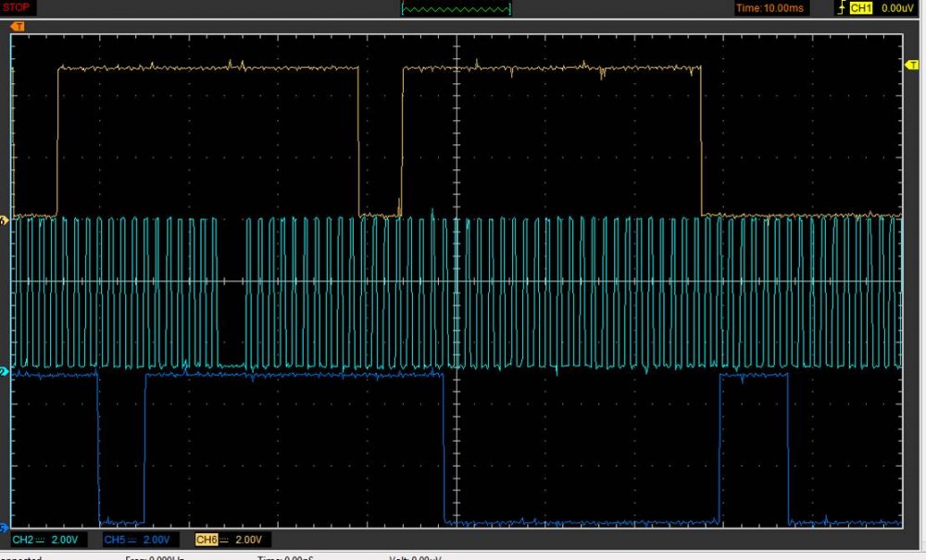Click the yellow T trigger level marker on right edge
This screenshot has width=926, height=560.
[909, 64]
